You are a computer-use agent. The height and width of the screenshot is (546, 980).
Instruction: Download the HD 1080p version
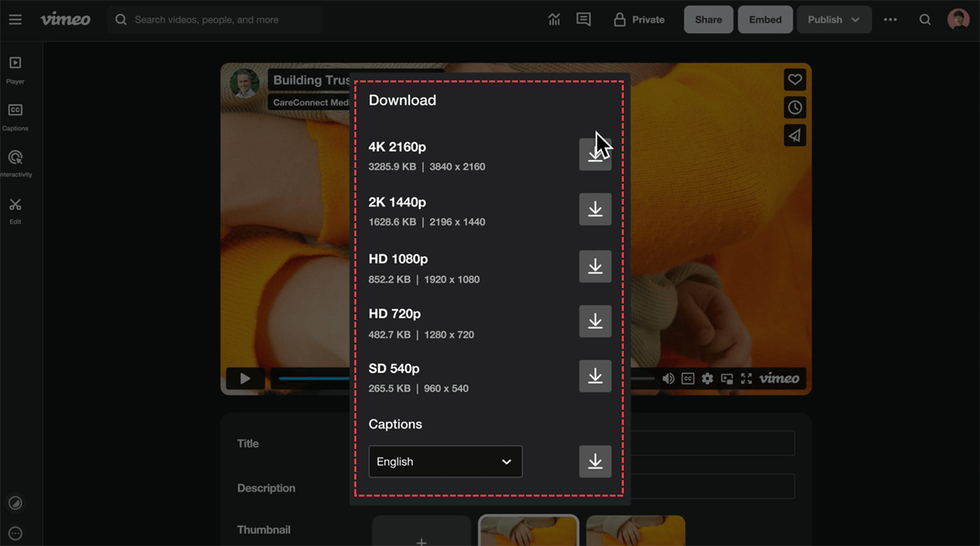pos(595,266)
